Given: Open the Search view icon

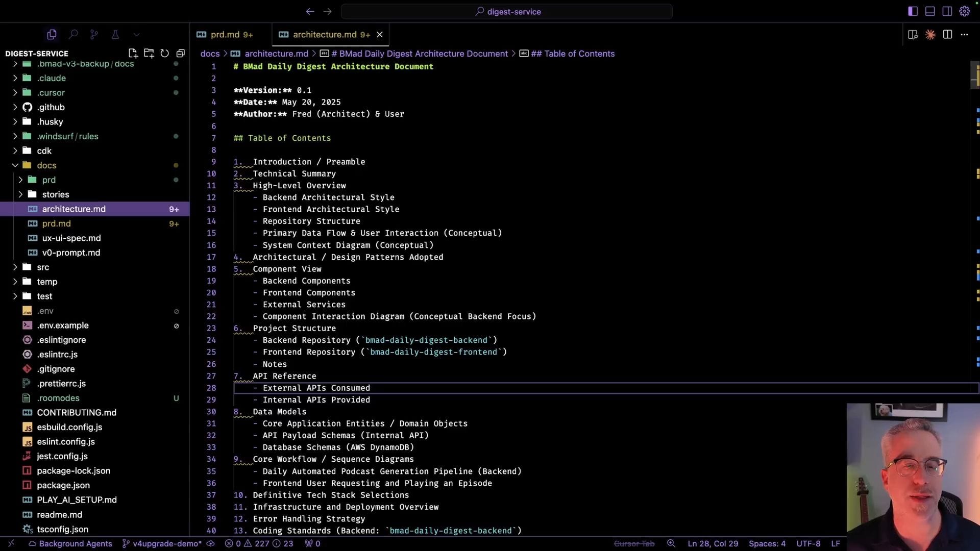Looking at the screenshot, I should click(x=73, y=34).
